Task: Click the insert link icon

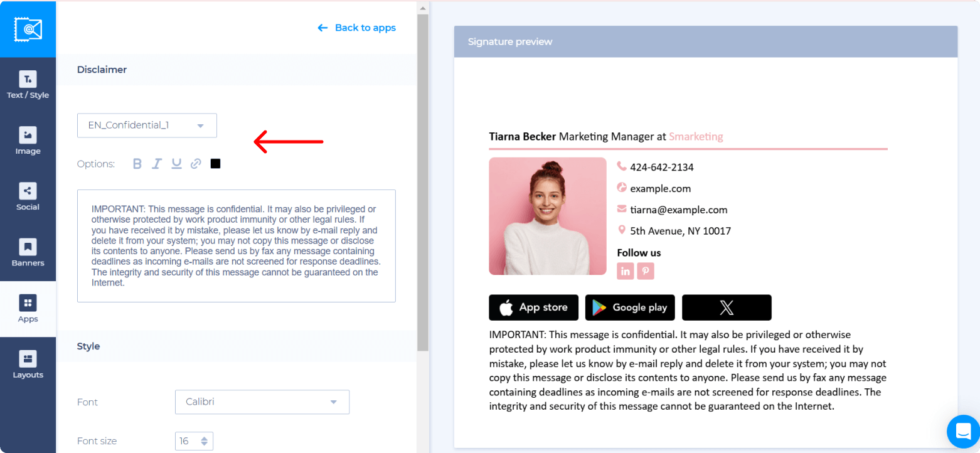Action: [x=196, y=164]
